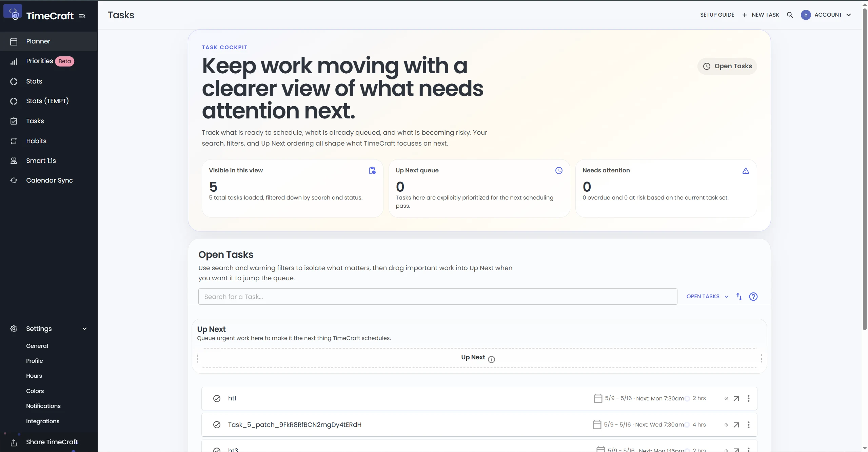
Task: Collapse the sidebar using the TimeCraft menu icon
Action: (x=82, y=16)
